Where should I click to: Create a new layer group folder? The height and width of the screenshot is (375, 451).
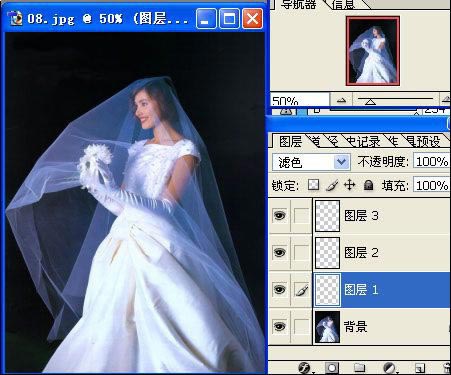pos(359,368)
